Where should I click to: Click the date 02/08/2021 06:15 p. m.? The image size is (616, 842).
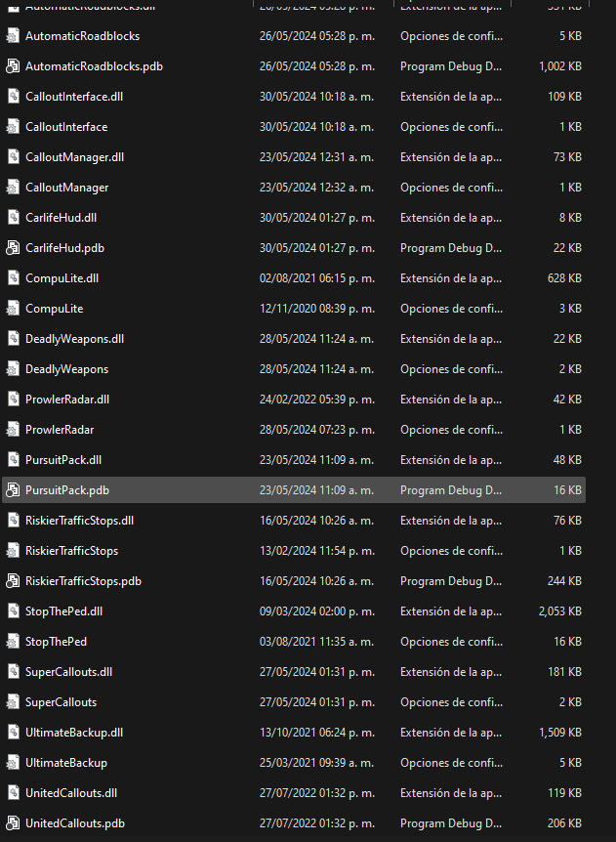coord(317,278)
